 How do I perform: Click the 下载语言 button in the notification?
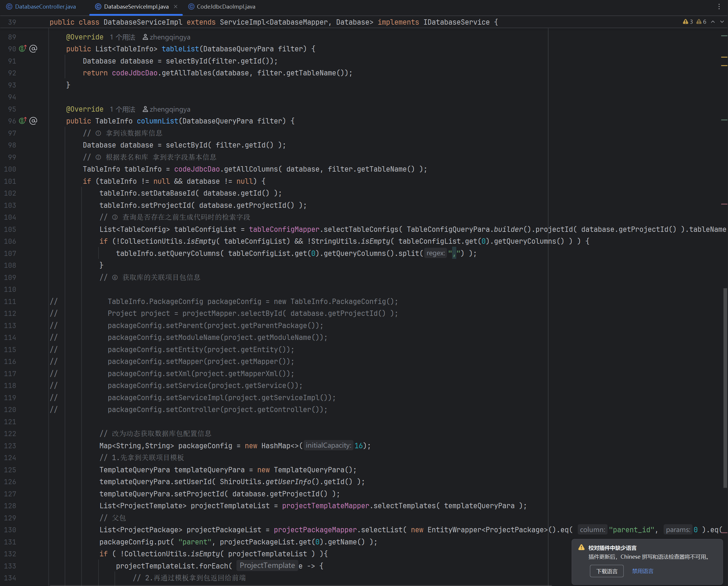[x=606, y=571]
